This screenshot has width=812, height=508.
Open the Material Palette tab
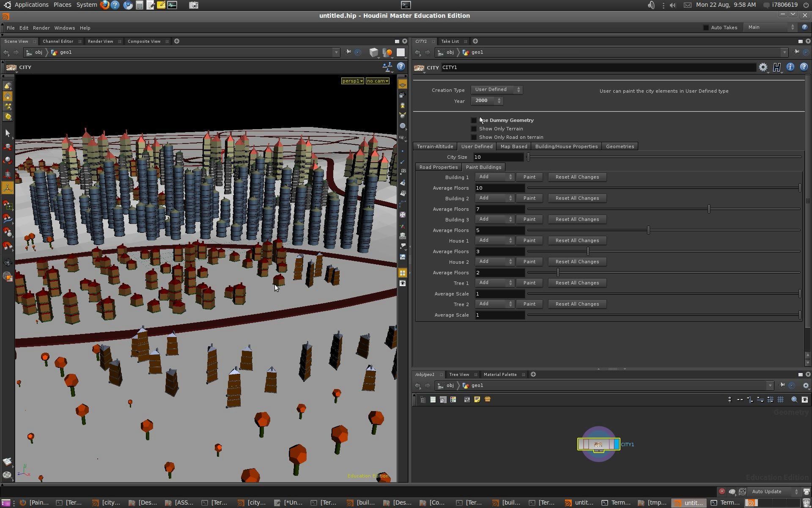[500, 375]
